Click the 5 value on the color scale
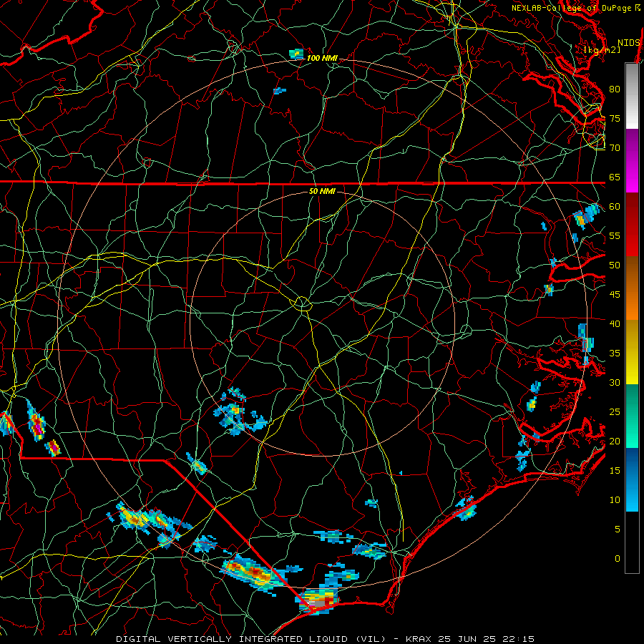The image size is (644, 644). [618, 529]
